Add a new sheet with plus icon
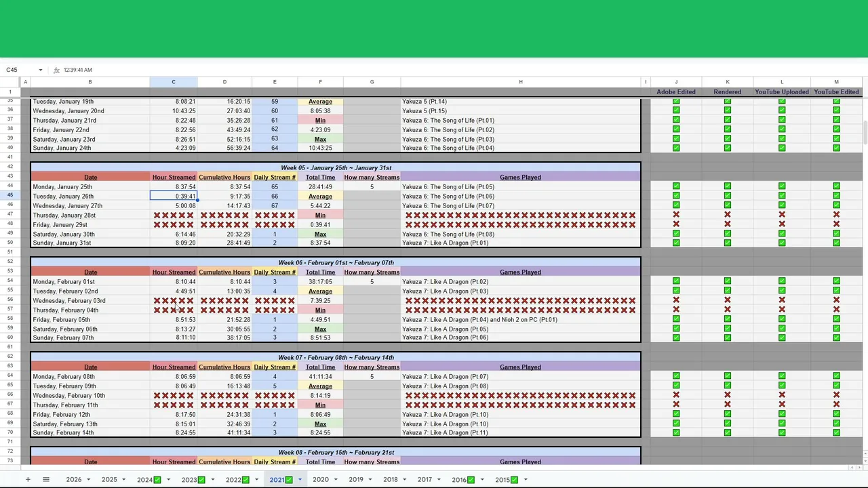Screen dimensions: 868x488 28,480
